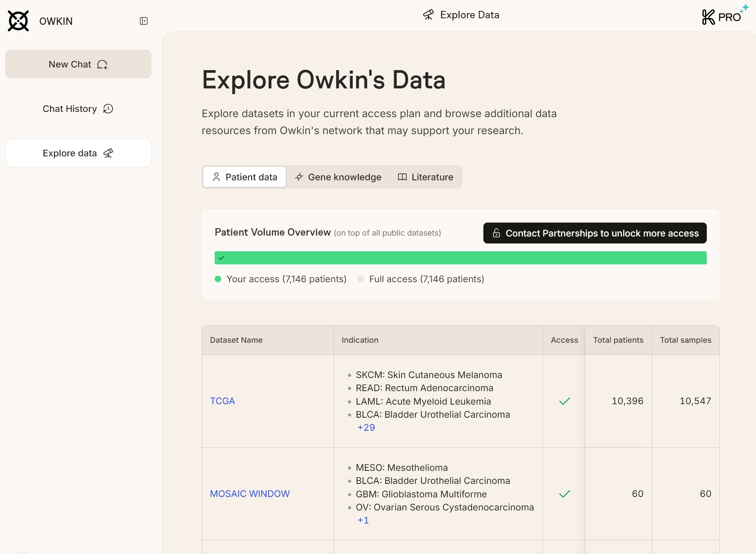Open the MOSAIC WINDOW dataset link
Viewport: 756px width, 554px height.
pos(250,494)
